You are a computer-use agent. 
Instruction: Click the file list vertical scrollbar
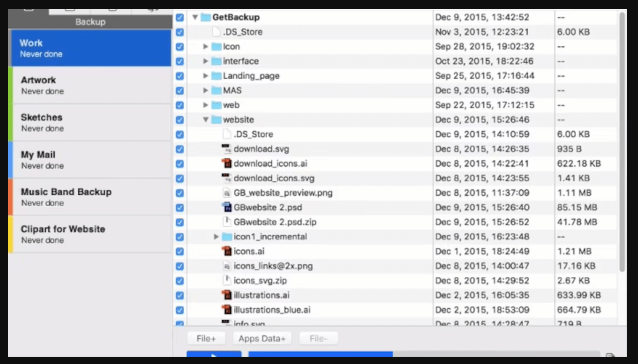[622, 141]
